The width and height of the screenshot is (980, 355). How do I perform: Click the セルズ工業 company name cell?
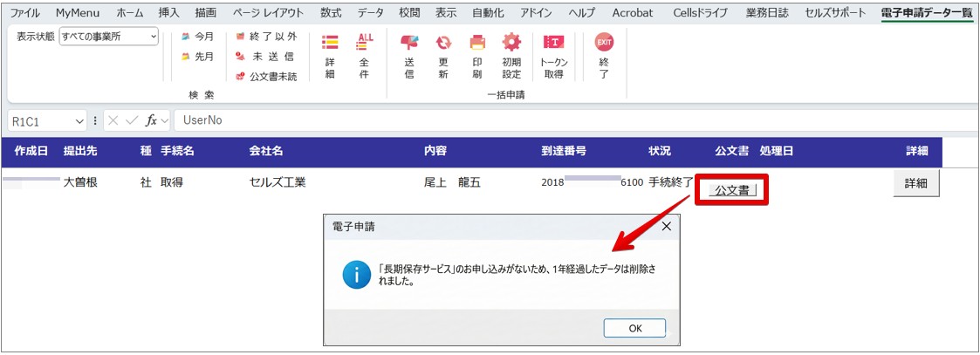click(278, 183)
